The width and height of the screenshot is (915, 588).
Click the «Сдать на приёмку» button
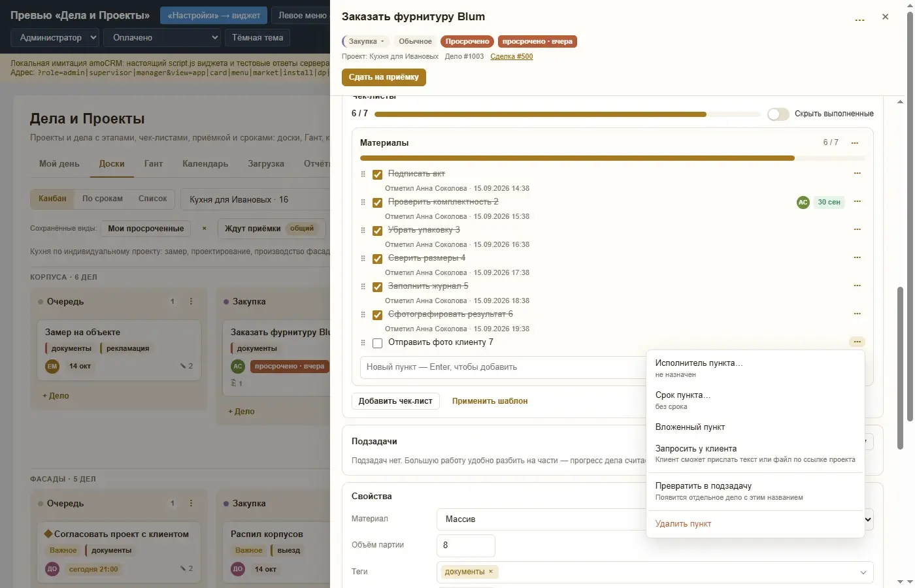point(384,77)
